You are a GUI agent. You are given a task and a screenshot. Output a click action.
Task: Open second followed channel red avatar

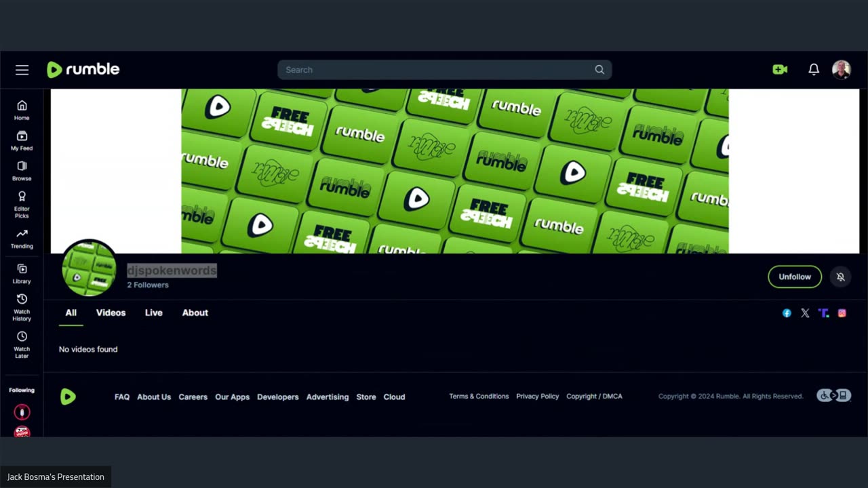tap(22, 432)
